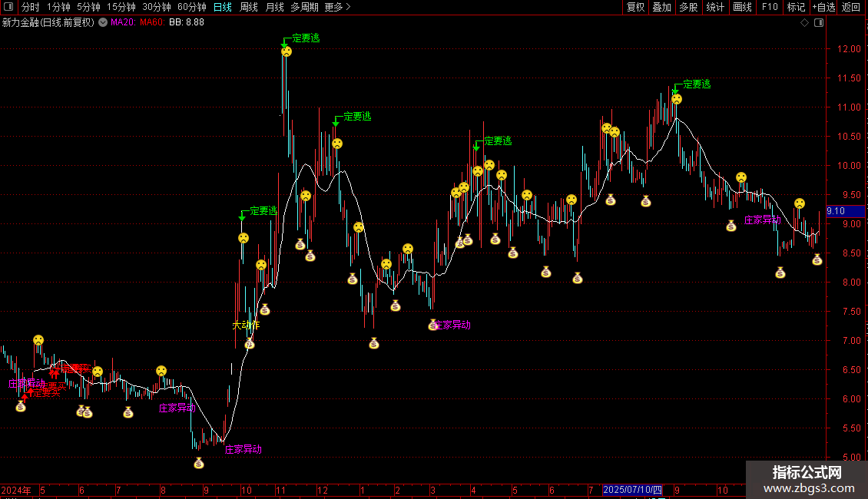This screenshot has width=868, height=499.
Task: Click the money bag icon at the lowest point
Action: (x=199, y=464)
